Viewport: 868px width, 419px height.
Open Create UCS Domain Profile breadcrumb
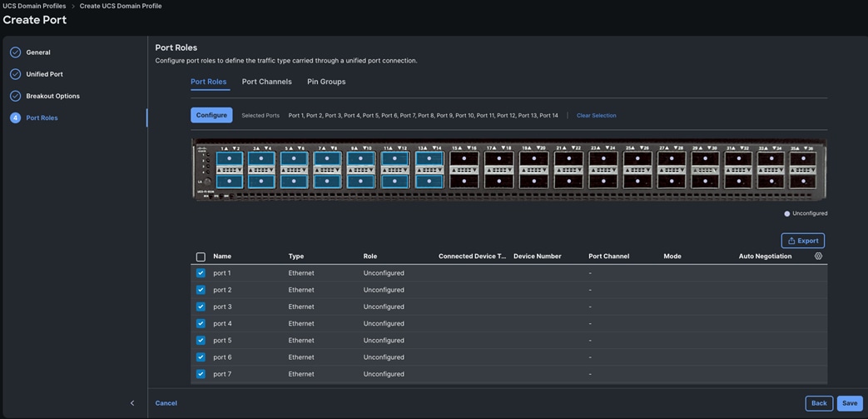click(121, 6)
